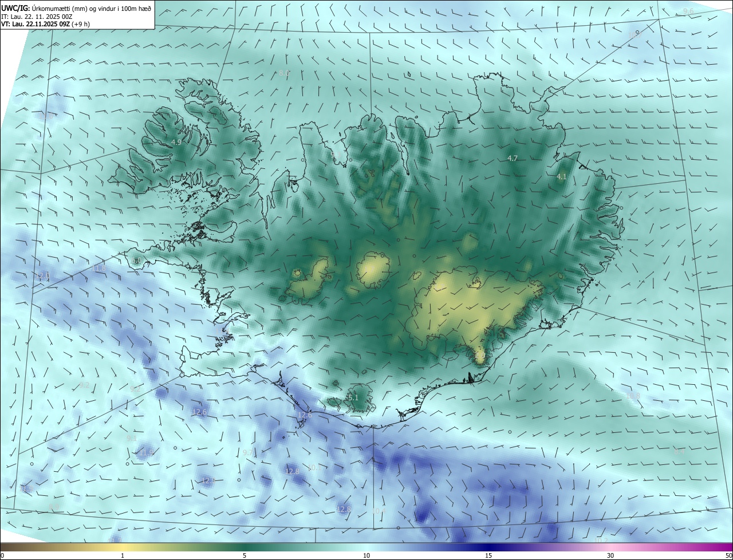Click the 9.6 value in the top-right corner
This screenshot has height=560, width=733.
pyautogui.click(x=688, y=11)
